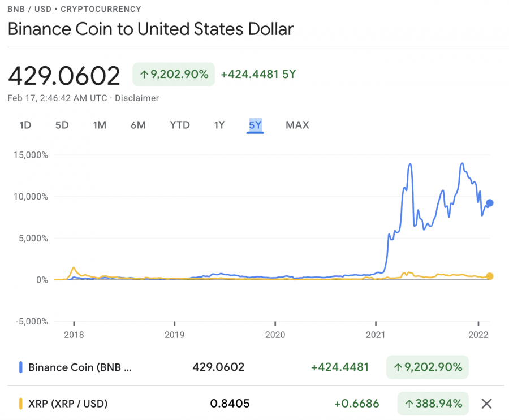Switch chart to YTD range

click(x=180, y=125)
